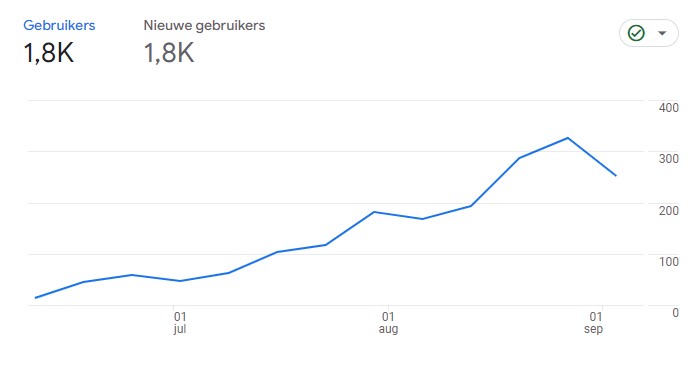Click the 200 y-axis label

tap(668, 211)
